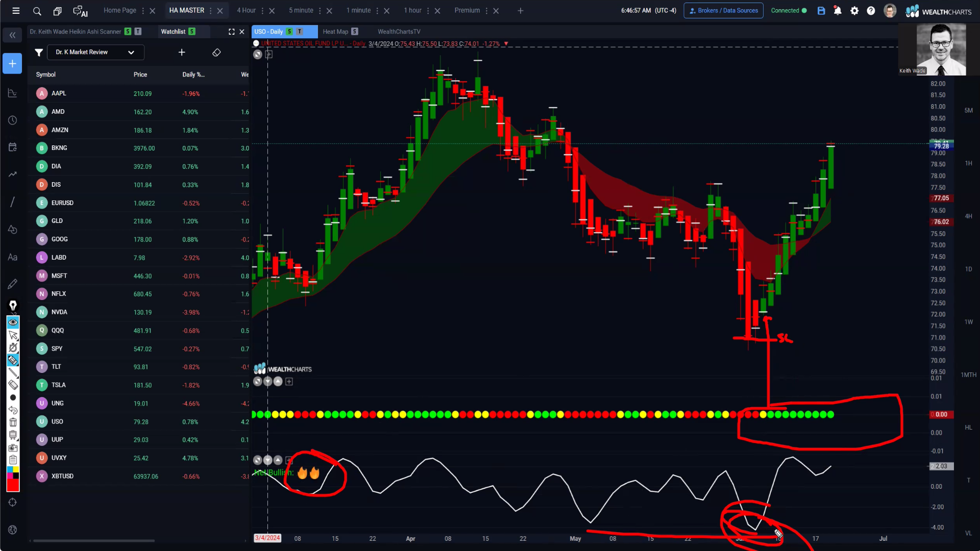Pick the cyan color swatch in palette
This screenshot has width=980, height=551.
click(10, 469)
